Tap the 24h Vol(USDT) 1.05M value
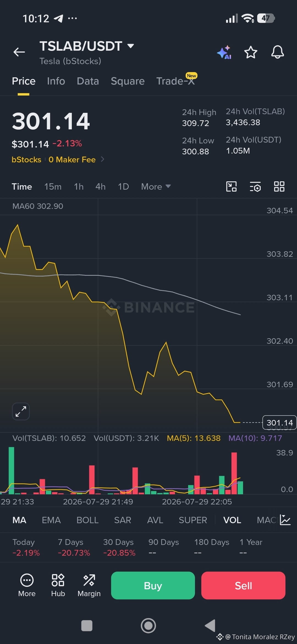 pos(238,151)
